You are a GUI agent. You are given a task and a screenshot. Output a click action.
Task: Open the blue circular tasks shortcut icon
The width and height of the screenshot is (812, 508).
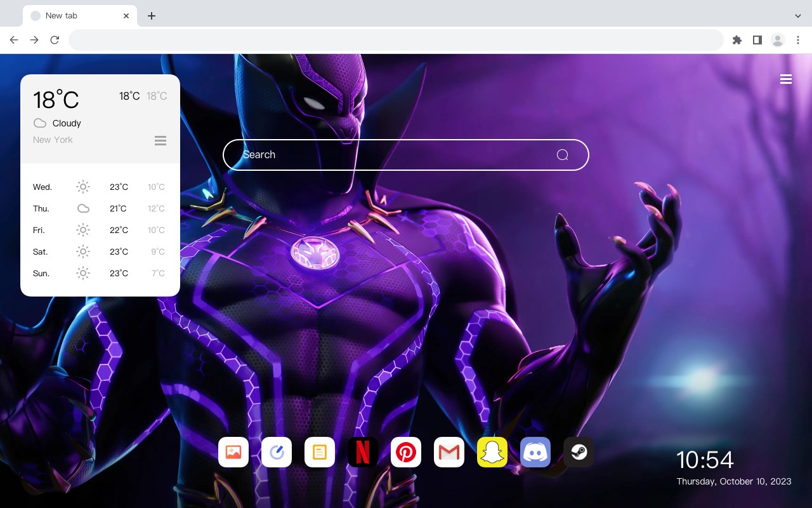[277, 452]
